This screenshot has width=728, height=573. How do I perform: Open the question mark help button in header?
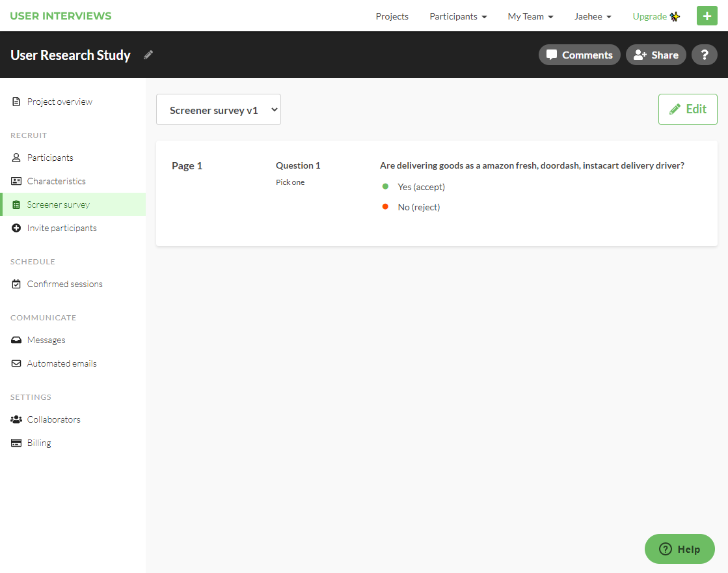click(x=705, y=55)
